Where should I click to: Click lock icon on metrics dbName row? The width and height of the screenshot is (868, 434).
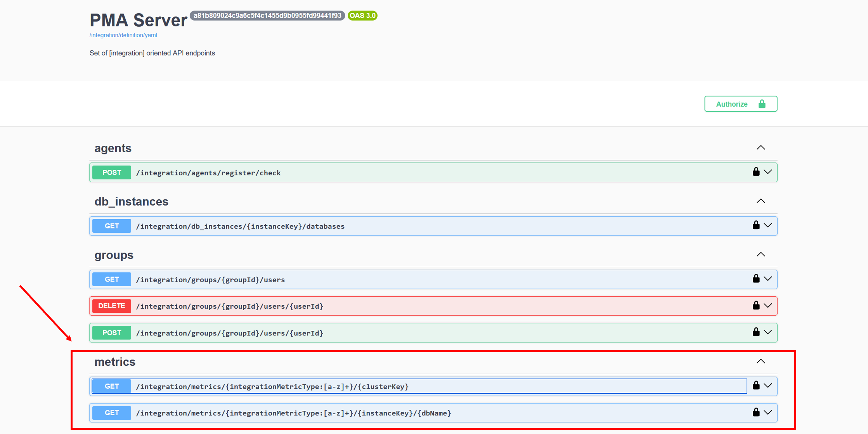pos(756,412)
